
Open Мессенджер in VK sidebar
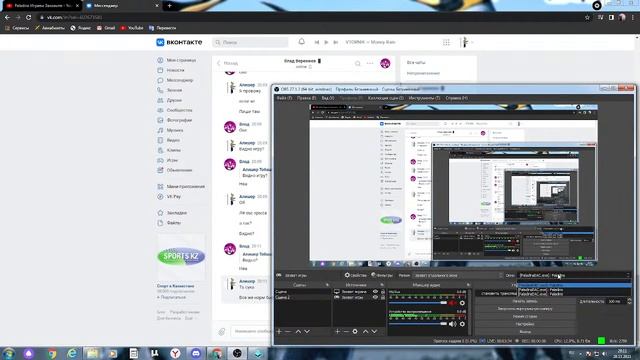176,80
